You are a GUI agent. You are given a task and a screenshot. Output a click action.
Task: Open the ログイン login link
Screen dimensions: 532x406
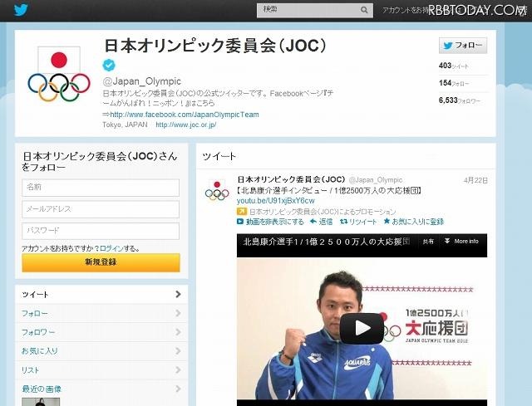(111, 248)
